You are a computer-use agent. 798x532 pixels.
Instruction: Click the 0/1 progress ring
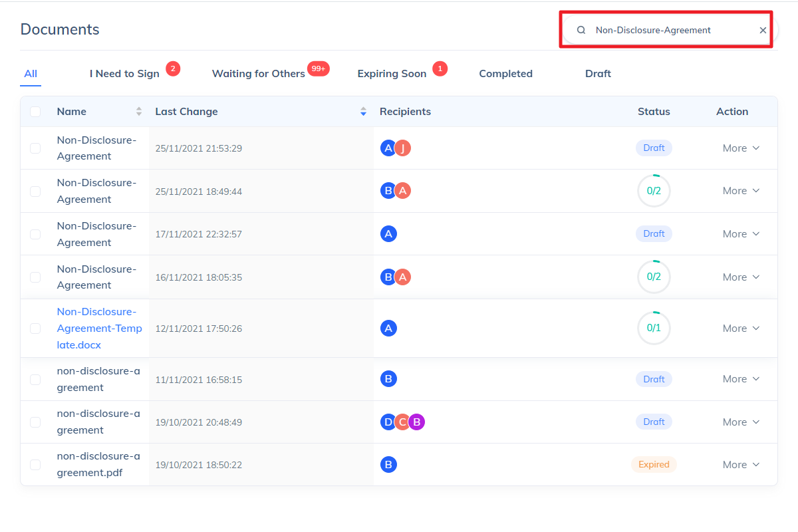(654, 328)
